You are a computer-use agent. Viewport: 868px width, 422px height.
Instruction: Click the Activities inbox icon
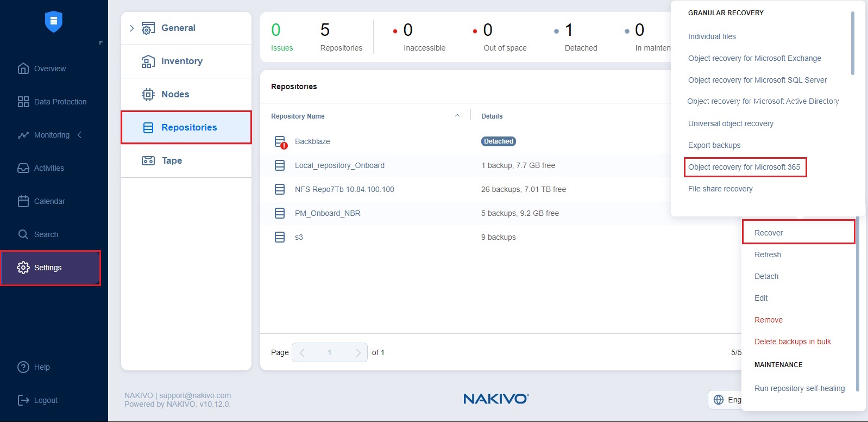pos(23,168)
